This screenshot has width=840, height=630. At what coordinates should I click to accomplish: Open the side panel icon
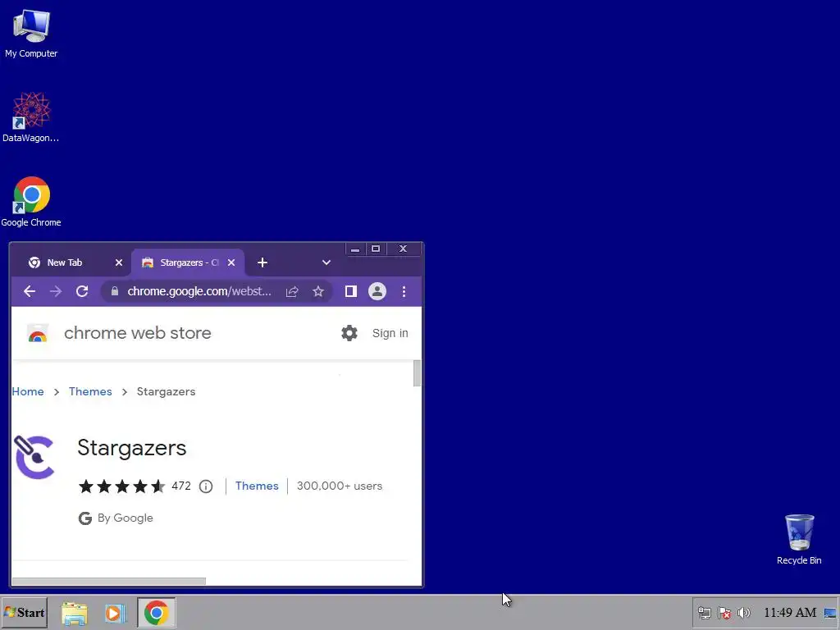(351, 291)
